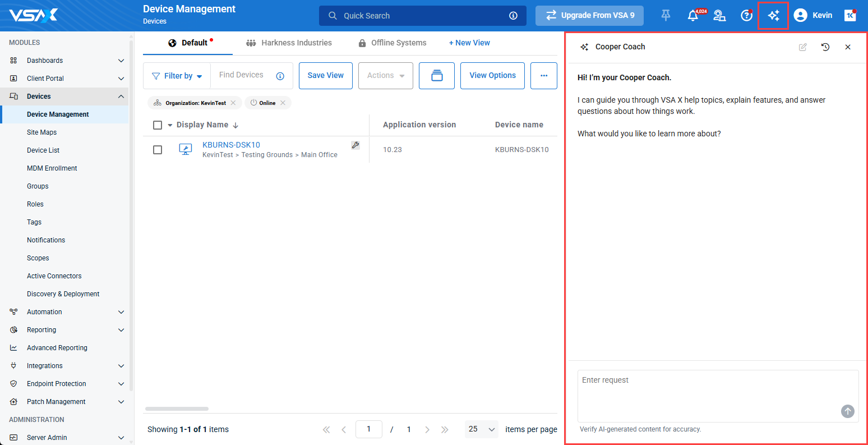
Task: Switch to the Harkness Industries view tab
Action: coord(289,43)
